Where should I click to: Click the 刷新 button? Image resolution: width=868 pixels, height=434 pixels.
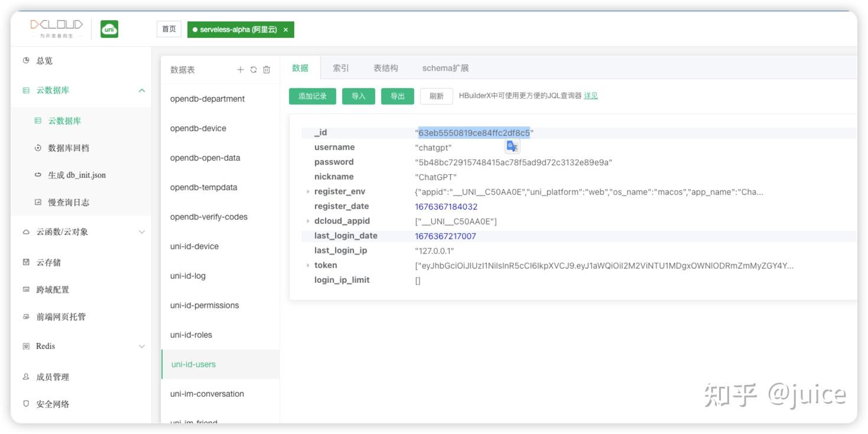437,96
